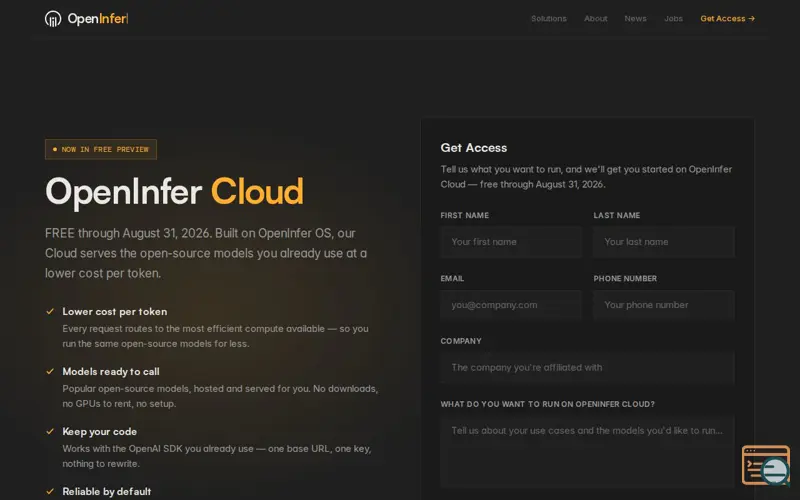The height and width of the screenshot is (500, 800).
Task: Focus the Last Name input field
Action: (x=664, y=242)
